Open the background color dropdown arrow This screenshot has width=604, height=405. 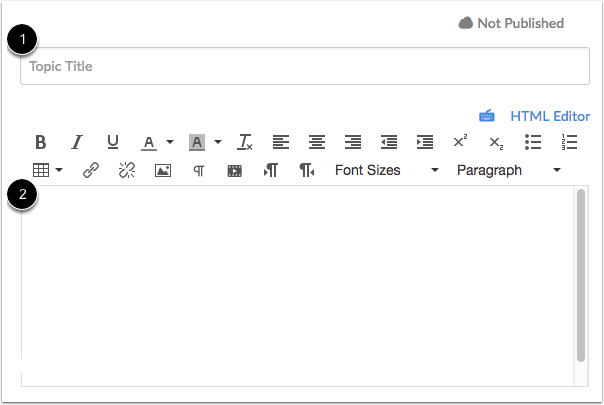pyautogui.click(x=218, y=142)
